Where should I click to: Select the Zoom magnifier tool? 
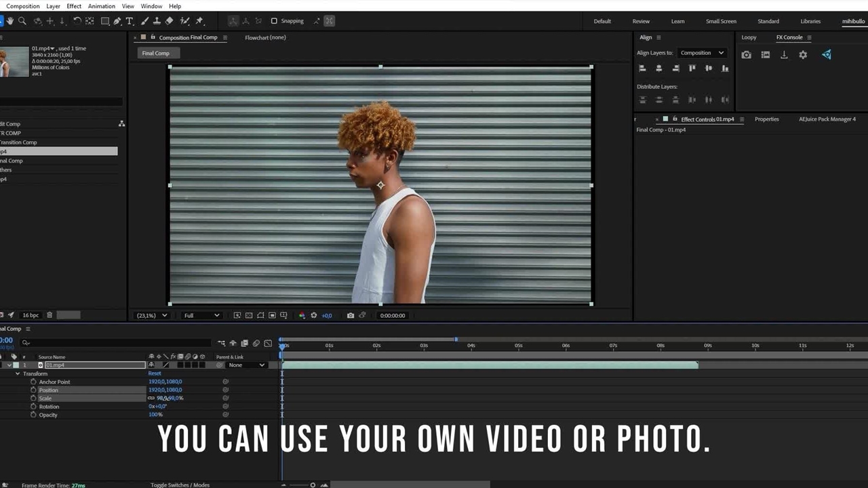tap(22, 21)
